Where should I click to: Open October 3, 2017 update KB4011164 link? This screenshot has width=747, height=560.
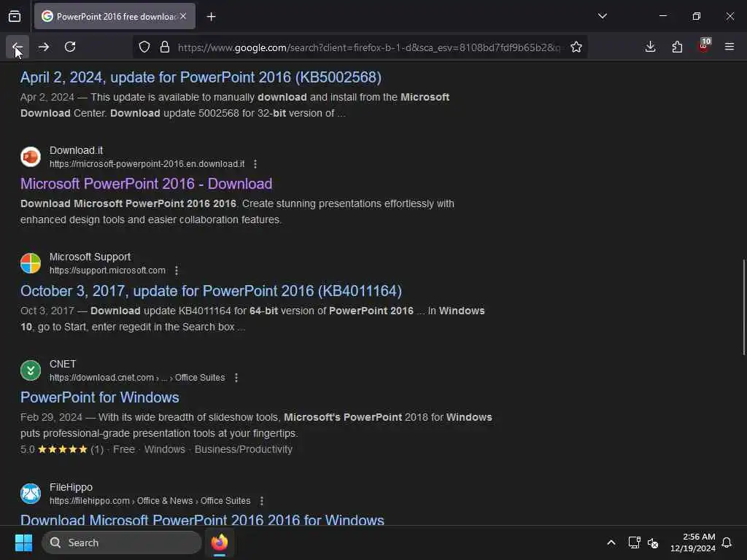click(x=211, y=291)
